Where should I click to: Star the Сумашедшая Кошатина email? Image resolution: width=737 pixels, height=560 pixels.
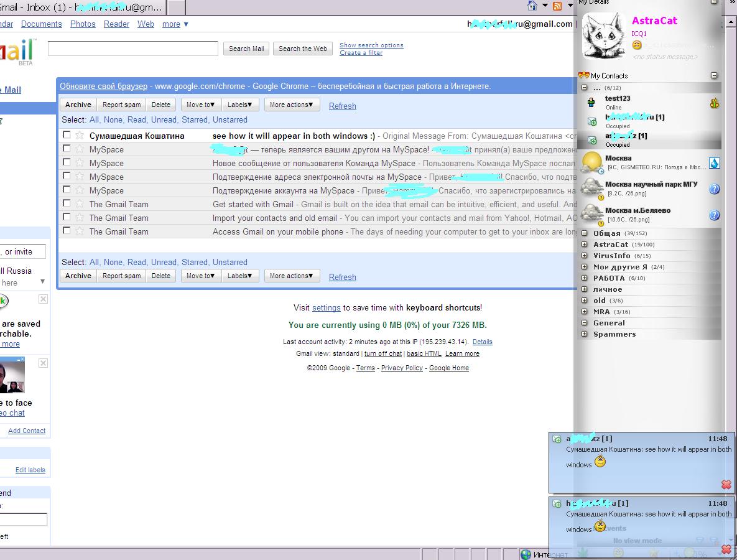(x=80, y=136)
